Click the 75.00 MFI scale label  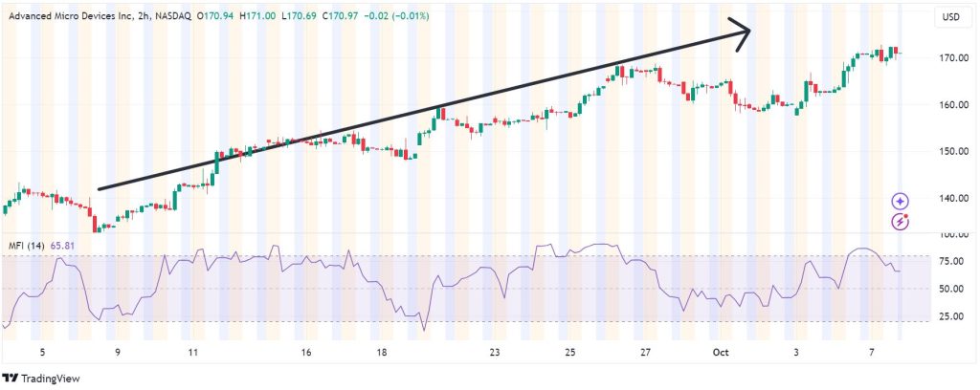point(949,262)
